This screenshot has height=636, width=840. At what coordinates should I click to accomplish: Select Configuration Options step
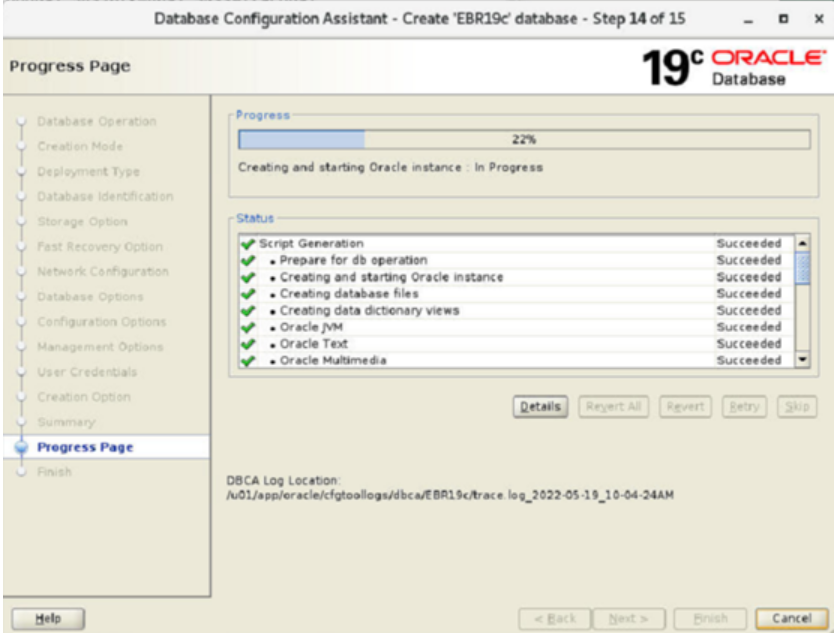pyautogui.click(x=102, y=322)
